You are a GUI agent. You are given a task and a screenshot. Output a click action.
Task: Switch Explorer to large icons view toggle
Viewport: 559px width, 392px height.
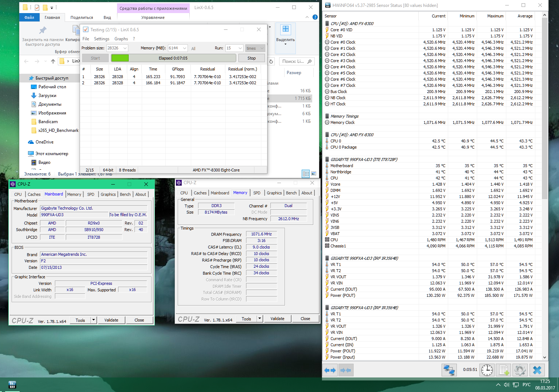point(314,174)
